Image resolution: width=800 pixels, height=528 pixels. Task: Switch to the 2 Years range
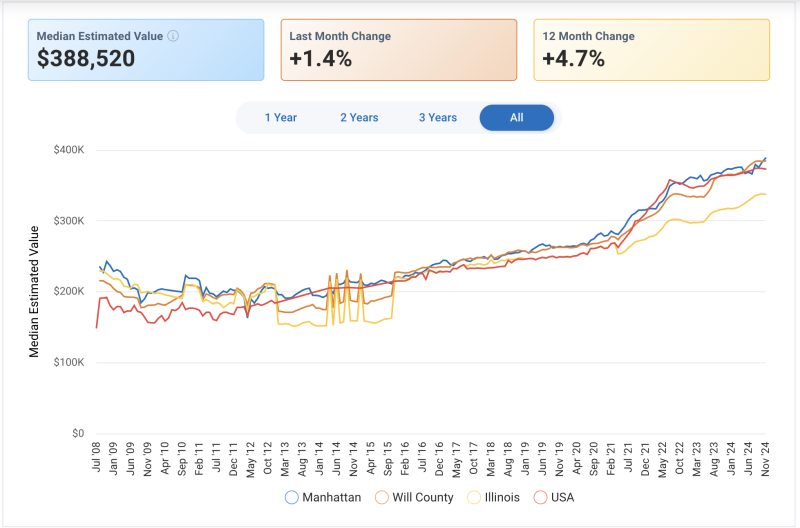359,118
